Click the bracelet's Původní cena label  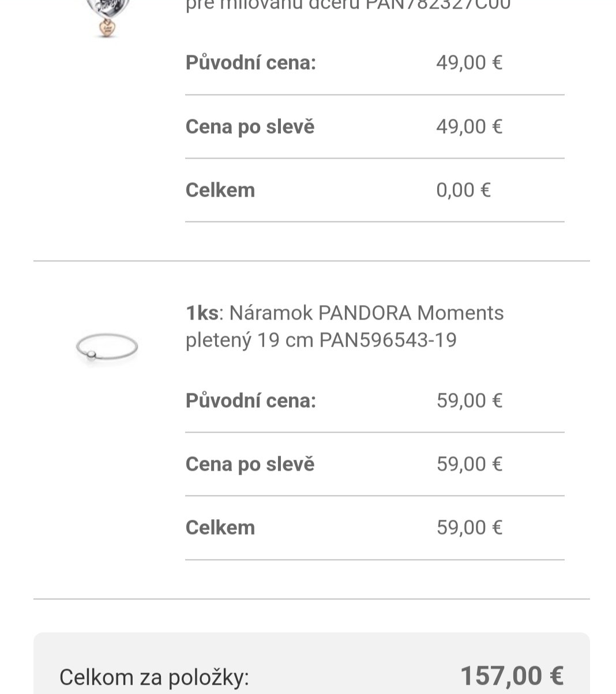[x=251, y=400]
